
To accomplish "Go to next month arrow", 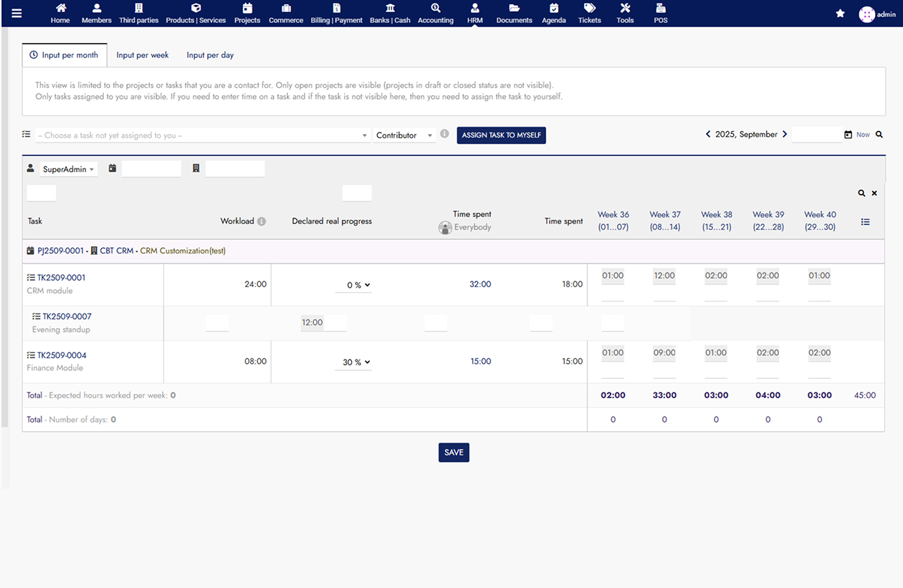I will [785, 135].
